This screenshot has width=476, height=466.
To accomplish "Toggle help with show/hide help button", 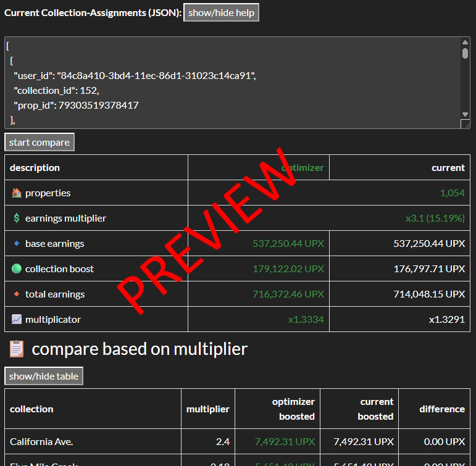I will [x=221, y=13].
